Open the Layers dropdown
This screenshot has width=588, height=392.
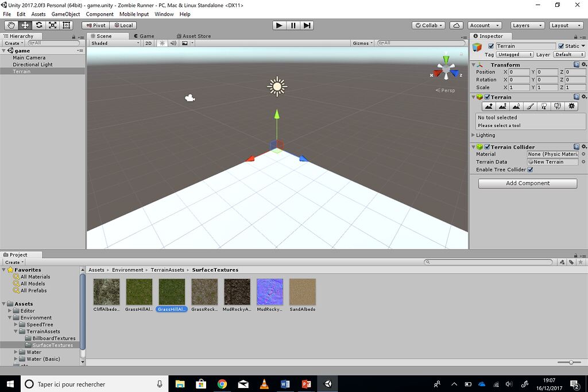coord(526,25)
